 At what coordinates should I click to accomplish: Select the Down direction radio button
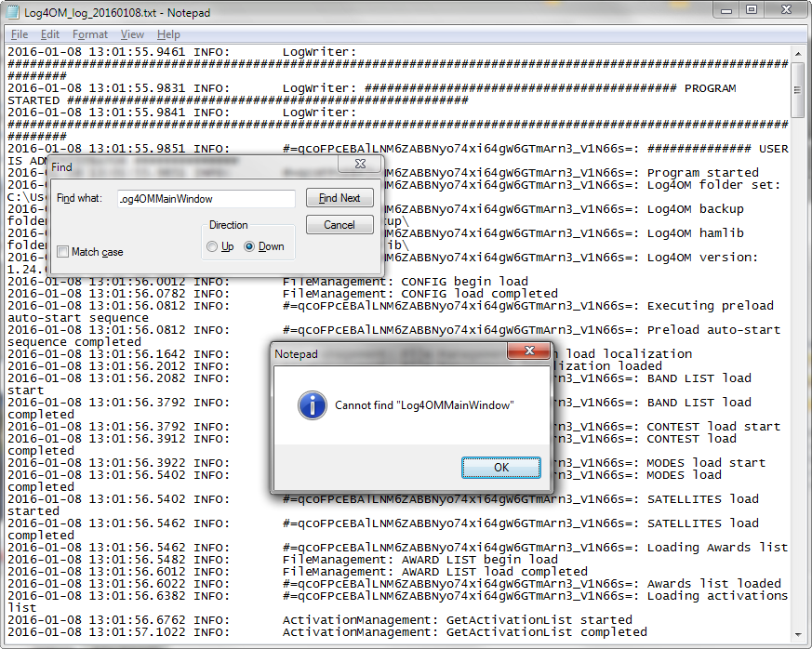249,247
